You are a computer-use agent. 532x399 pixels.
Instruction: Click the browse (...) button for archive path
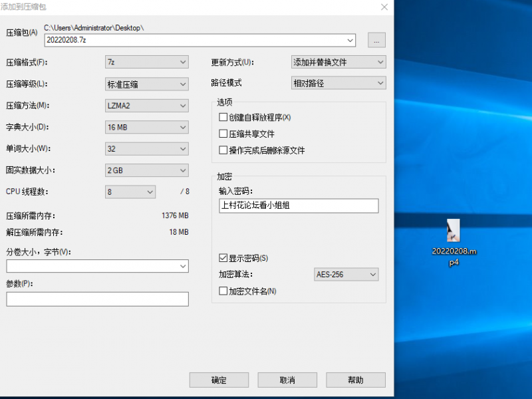376,41
